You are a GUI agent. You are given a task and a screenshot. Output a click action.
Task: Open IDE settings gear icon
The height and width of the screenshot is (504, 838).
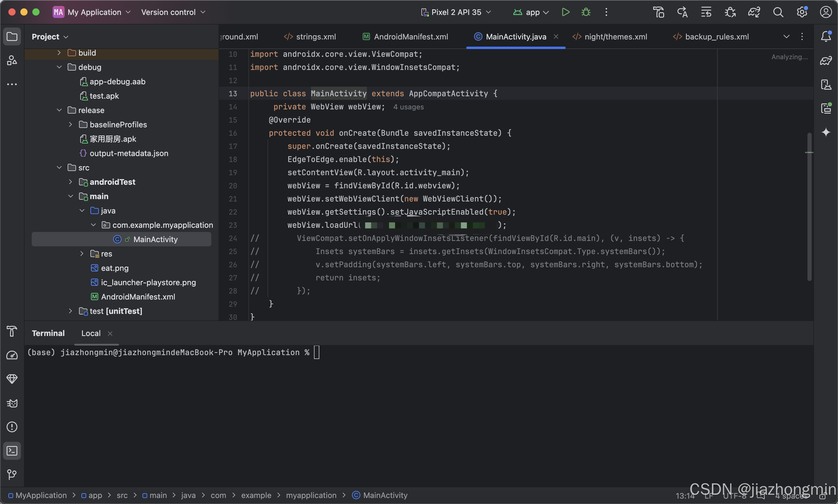point(801,12)
